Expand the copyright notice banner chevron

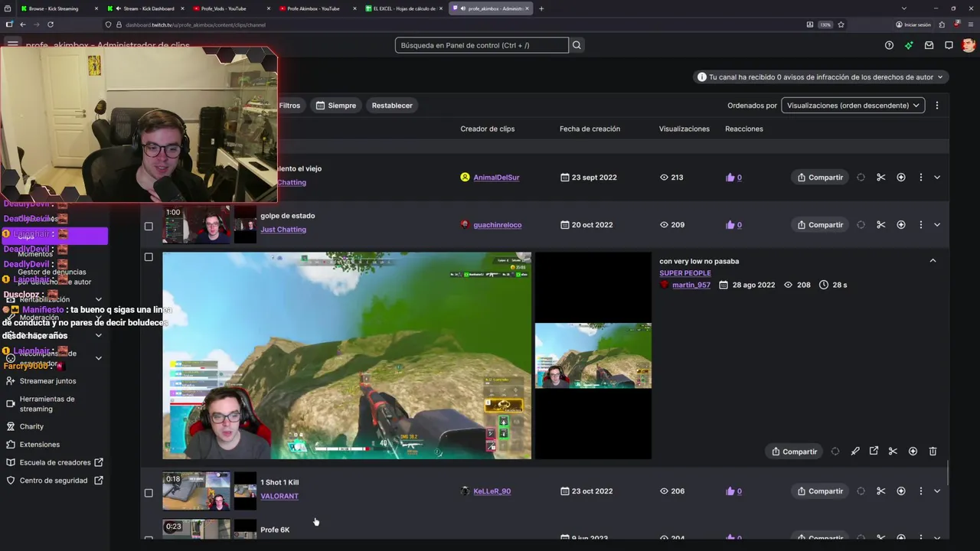tap(940, 77)
